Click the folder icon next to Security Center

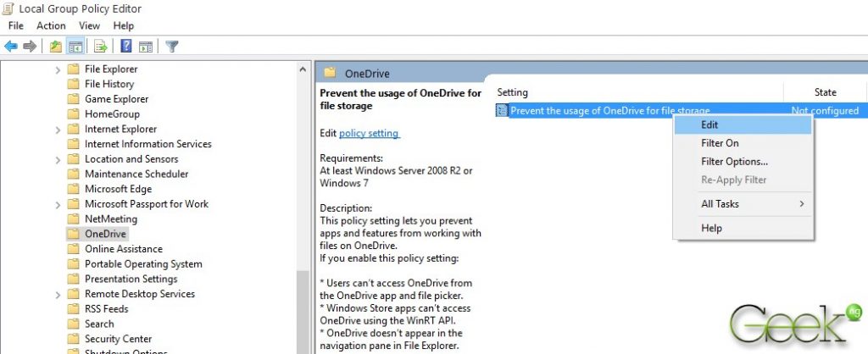(73, 339)
